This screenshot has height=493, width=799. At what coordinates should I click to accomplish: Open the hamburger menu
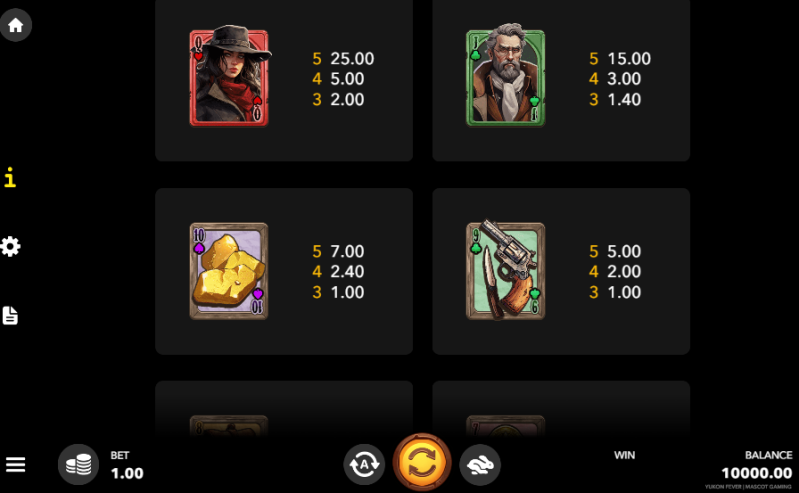tap(15, 464)
